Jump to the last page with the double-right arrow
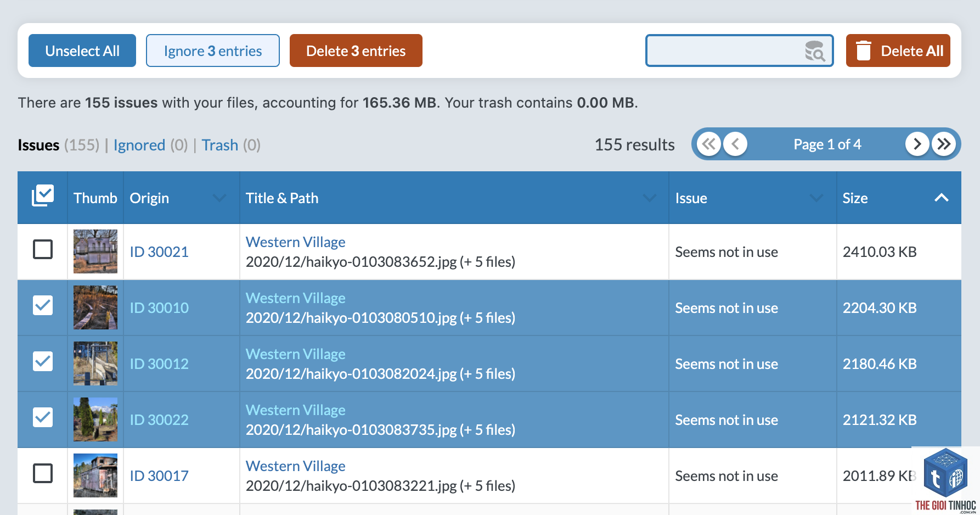Viewport: 980px width, 515px height. click(944, 144)
